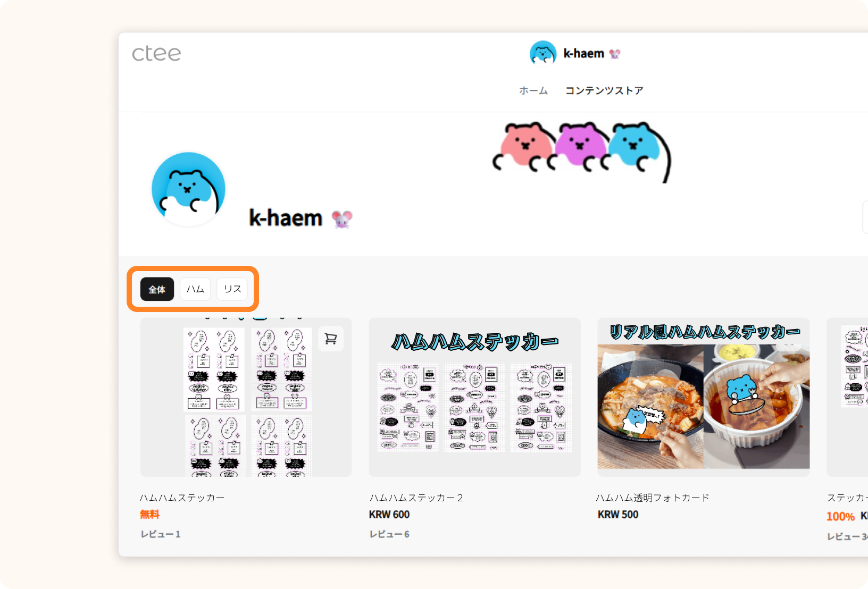Open the ホーム tab
Screen dimensions: 868x589
(x=533, y=91)
